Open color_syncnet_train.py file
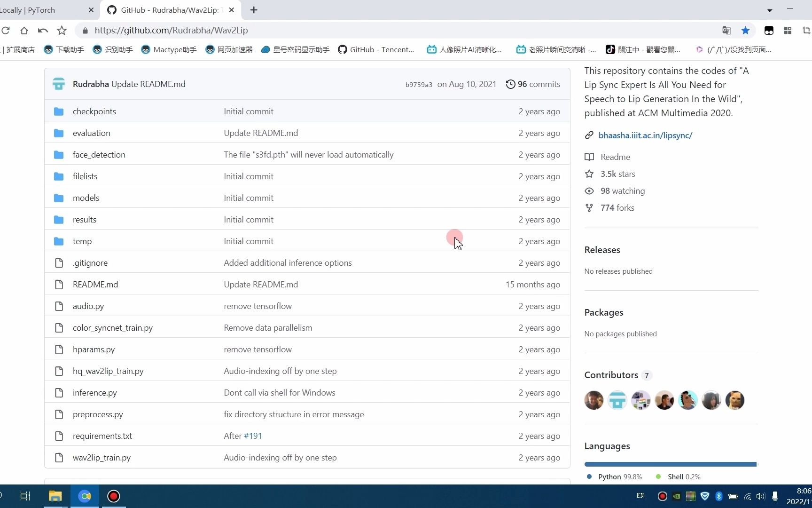The image size is (812, 508). pos(113,328)
